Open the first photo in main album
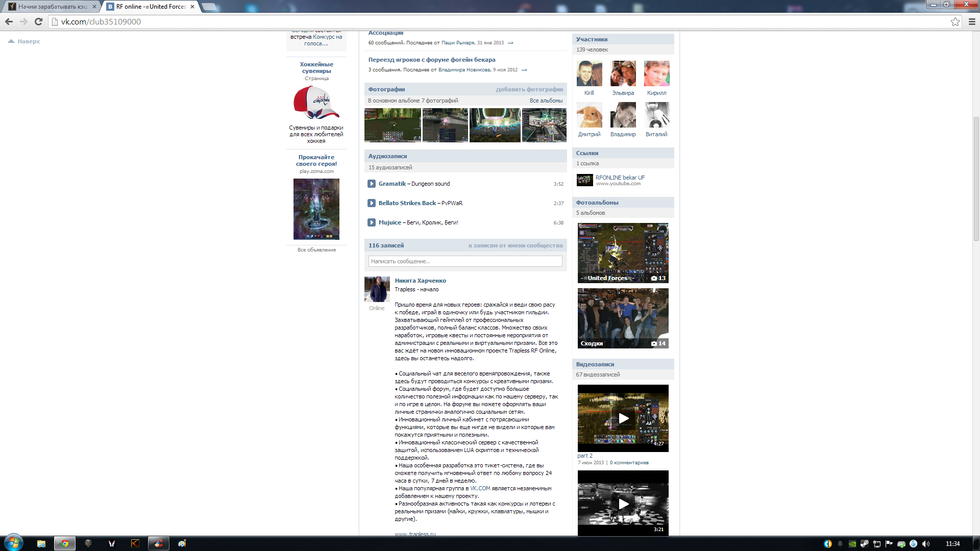Viewport: 980px width, 551px height. 393,125
